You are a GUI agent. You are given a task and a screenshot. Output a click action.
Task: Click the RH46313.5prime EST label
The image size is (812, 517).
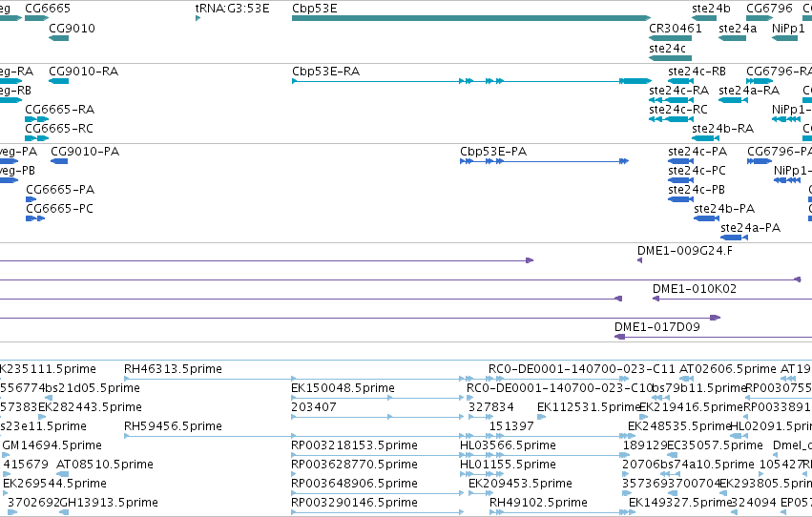tap(173, 369)
